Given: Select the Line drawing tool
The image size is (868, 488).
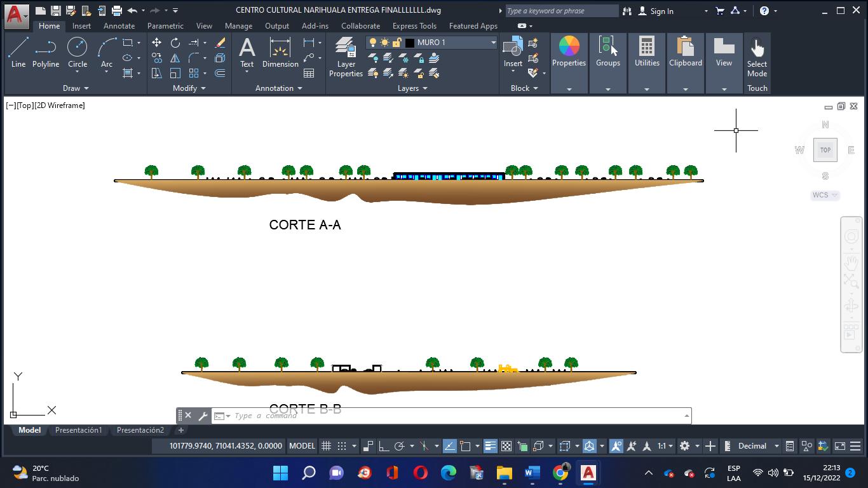Looking at the screenshot, I should point(18,52).
